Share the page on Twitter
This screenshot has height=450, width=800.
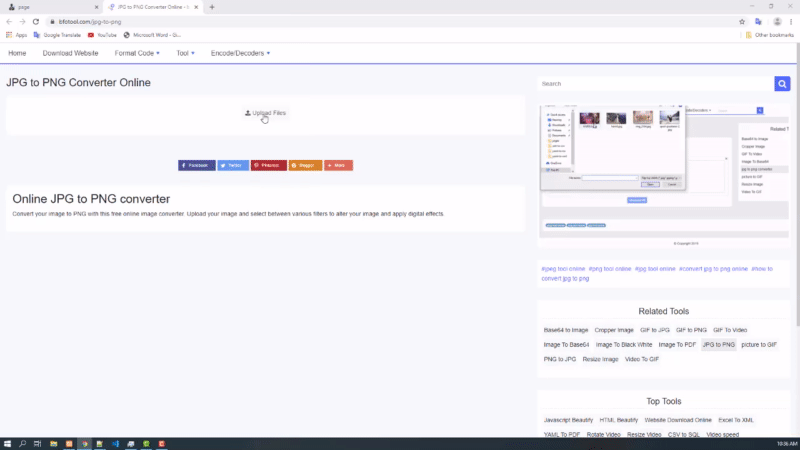[233, 165]
